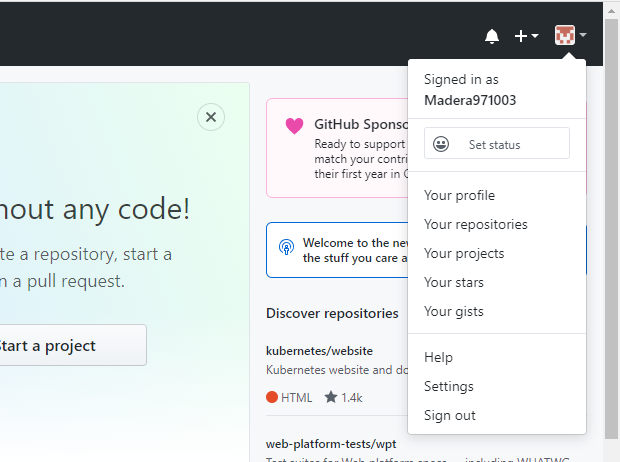Click the smiley emoji status icon
Screen dimensions: 620x462
coord(441,145)
